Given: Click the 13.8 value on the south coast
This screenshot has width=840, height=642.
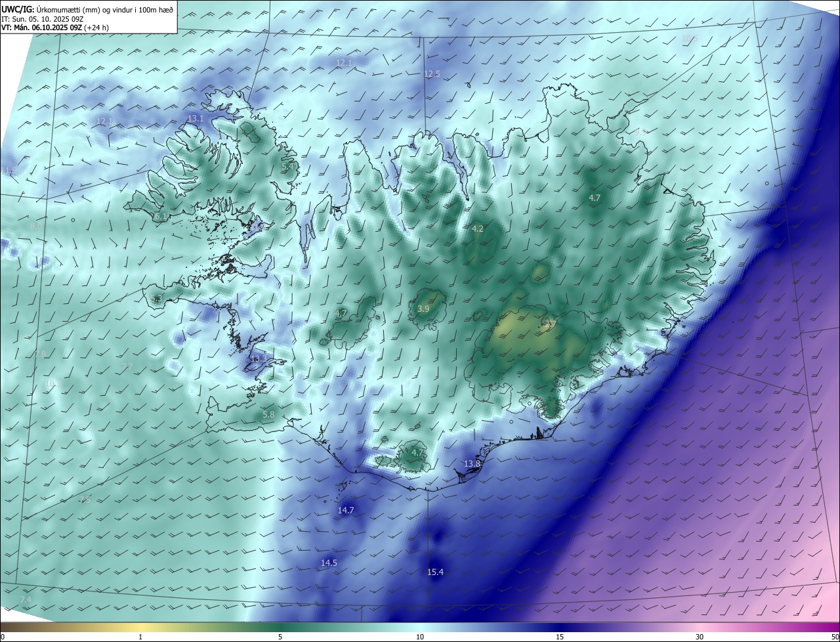Looking at the screenshot, I should coord(472,464).
